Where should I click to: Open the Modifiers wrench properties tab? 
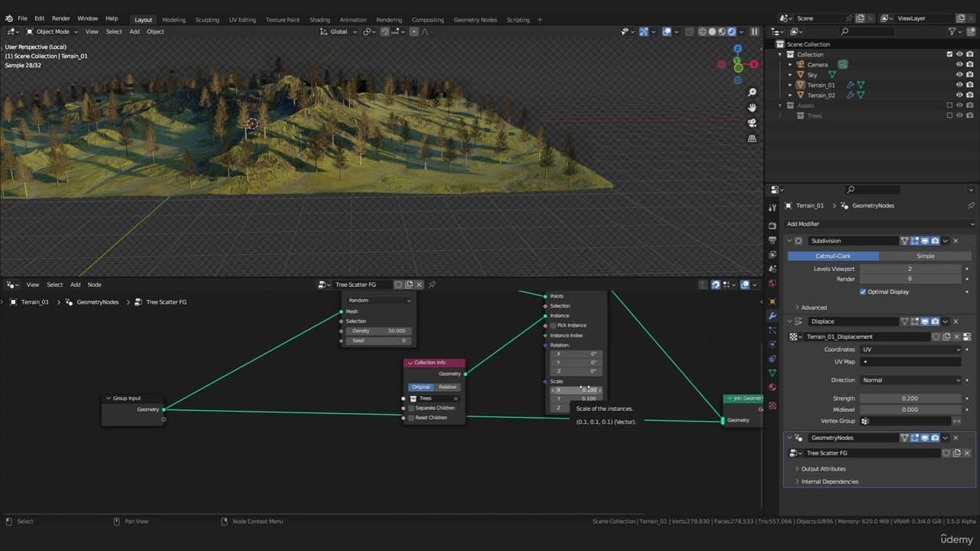772,315
